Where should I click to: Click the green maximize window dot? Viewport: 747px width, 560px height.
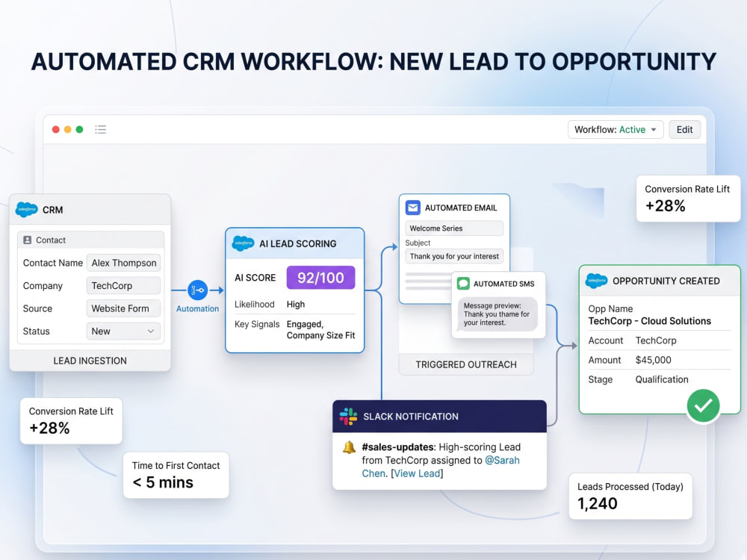tap(80, 129)
